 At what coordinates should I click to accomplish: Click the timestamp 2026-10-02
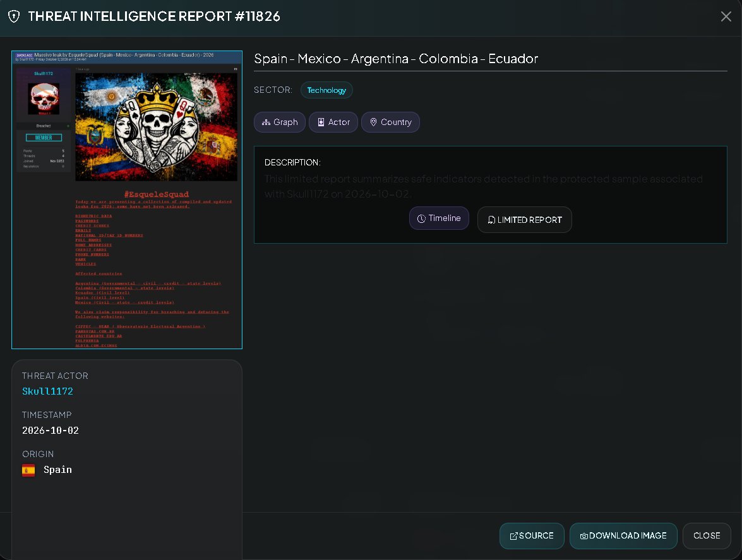50,431
